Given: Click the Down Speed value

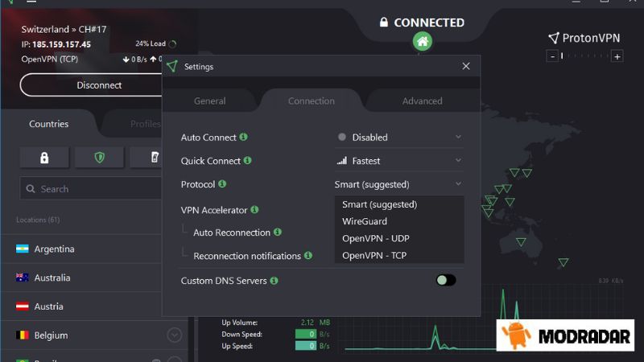Looking at the screenshot, I should (x=306, y=334).
